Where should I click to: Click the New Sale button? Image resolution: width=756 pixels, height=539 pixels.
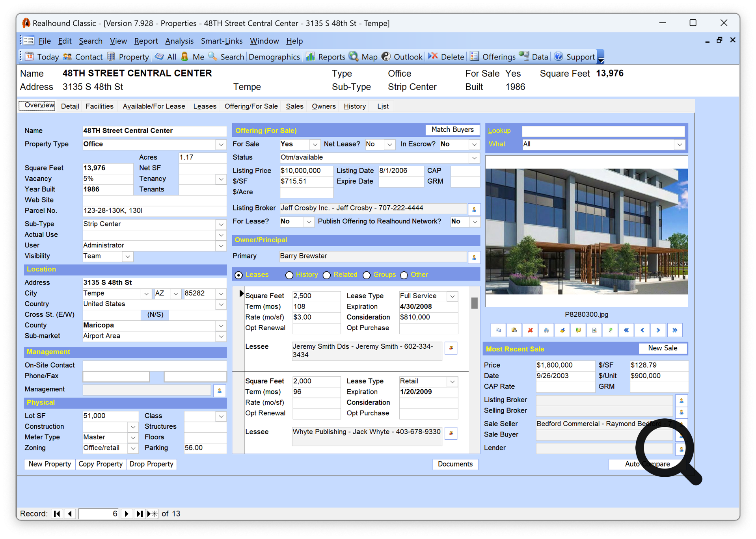[663, 348]
